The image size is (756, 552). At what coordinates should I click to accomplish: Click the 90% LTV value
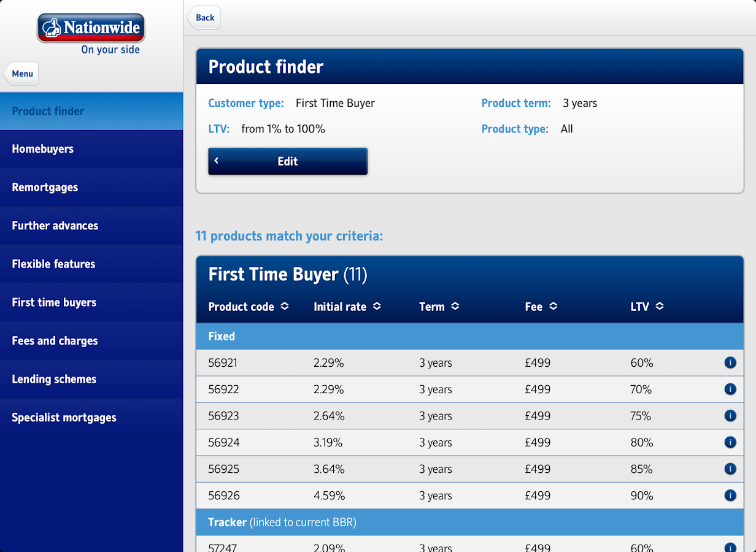tap(642, 496)
